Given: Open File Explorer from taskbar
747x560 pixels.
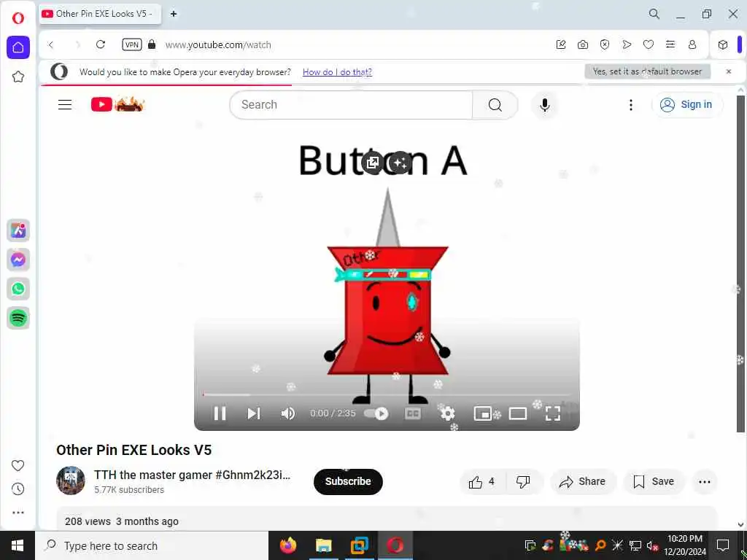Looking at the screenshot, I should coord(323,545).
